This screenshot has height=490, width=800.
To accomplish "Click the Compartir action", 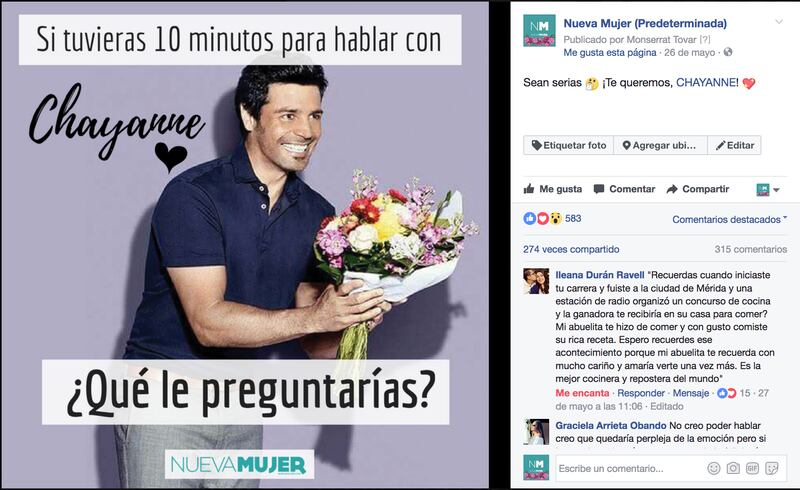I will 698,189.
